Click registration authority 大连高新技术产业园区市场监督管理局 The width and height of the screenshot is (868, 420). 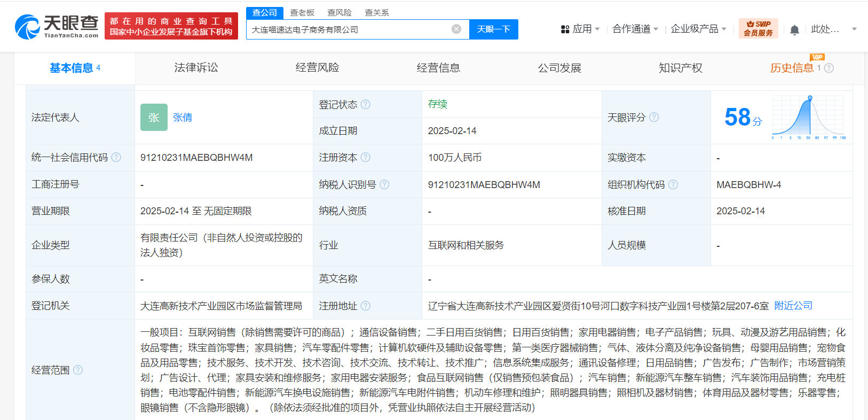click(x=221, y=306)
